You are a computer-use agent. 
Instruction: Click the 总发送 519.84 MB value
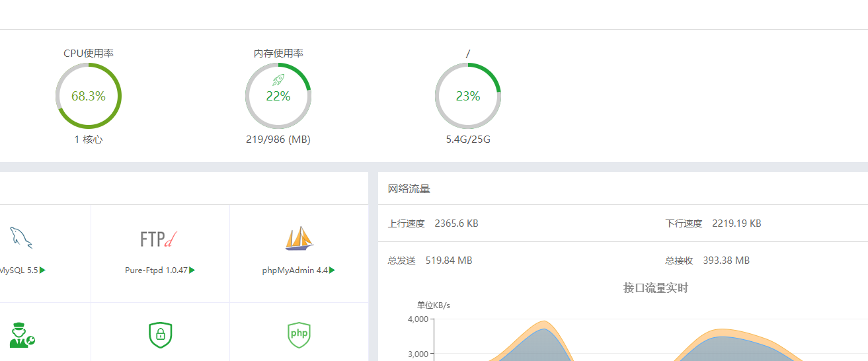tap(449, 261)
